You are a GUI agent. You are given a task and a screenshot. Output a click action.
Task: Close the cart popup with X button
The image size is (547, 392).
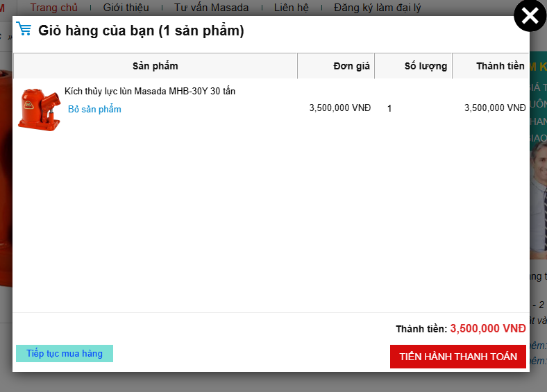click(530, 16)
